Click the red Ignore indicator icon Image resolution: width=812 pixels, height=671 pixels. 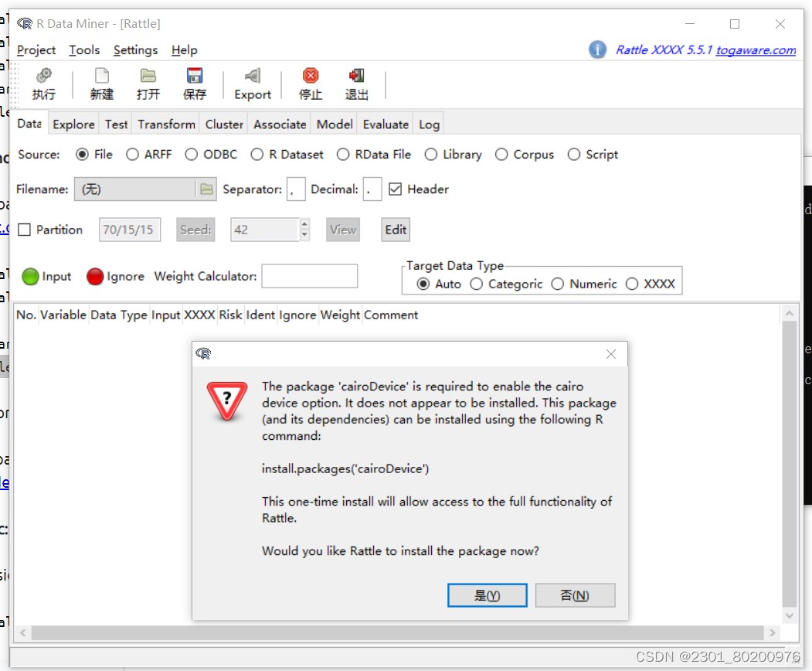click(x=95, y=277)
